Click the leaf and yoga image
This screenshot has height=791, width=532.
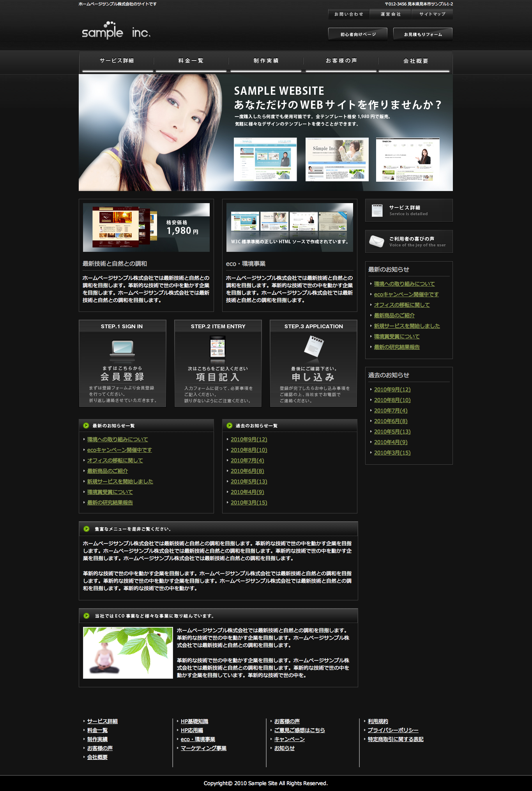click(x=128, y=653)
